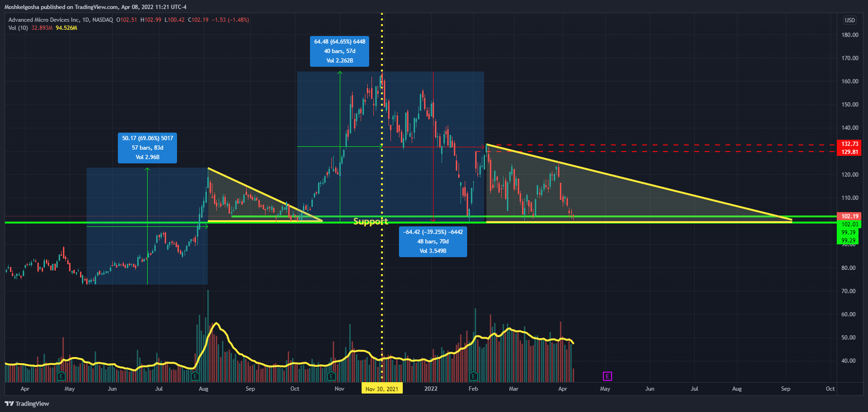868x412 pixels.
Task: Click the 48 bars, 70d text
Action: tap(433, 242)
